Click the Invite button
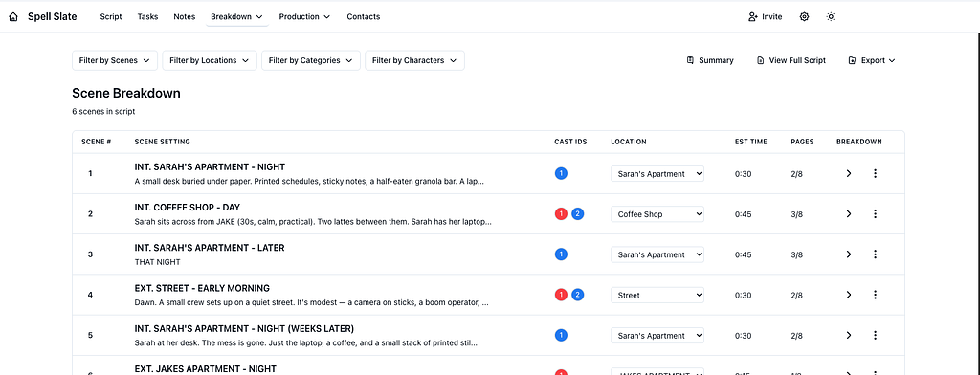This screenshot has width=980, height=375. pyautogui.click(x=765, y=17)
